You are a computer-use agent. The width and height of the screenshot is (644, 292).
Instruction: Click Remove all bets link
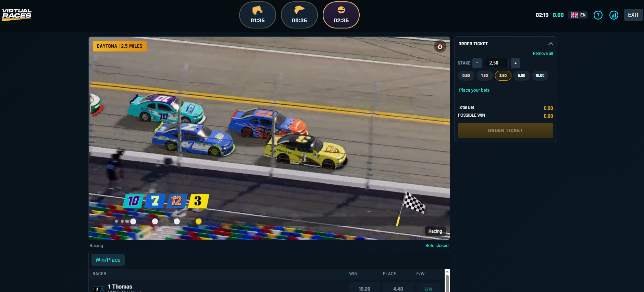click(543, 54)
